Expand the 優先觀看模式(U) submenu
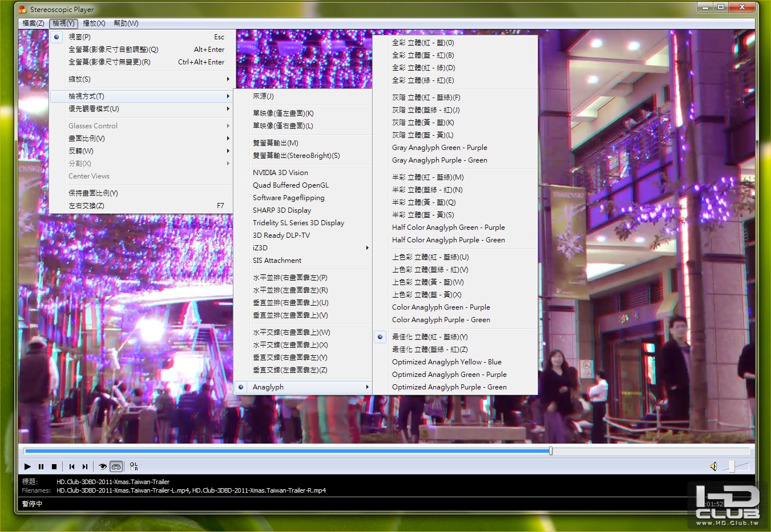771x532 pixels. coord(141,109)
